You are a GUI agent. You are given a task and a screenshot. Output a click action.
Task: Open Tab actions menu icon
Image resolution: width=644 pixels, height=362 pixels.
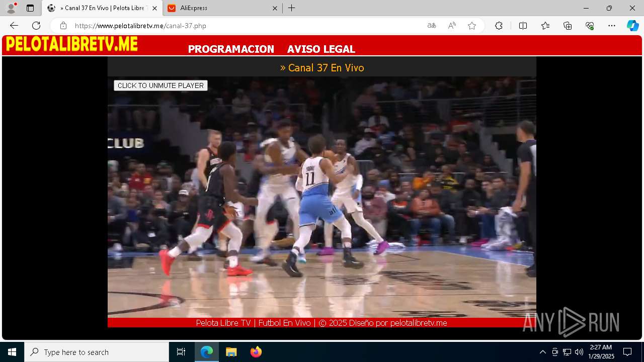30,8
